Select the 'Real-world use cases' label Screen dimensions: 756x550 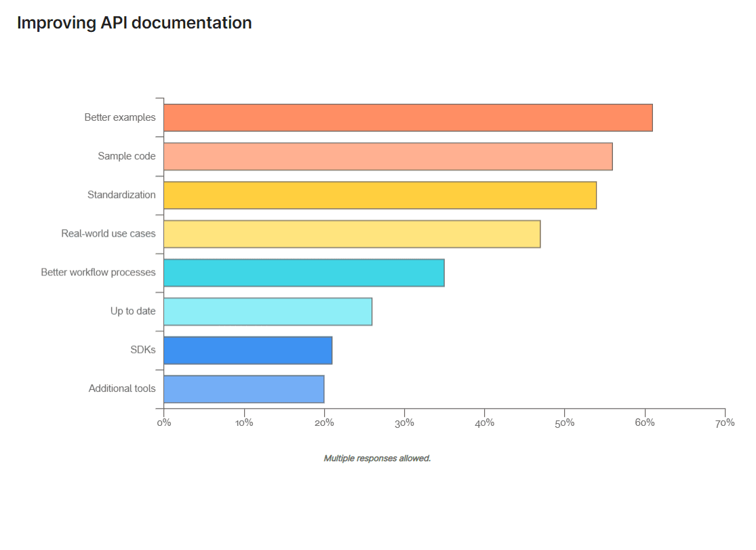click(x=108, y=233)
